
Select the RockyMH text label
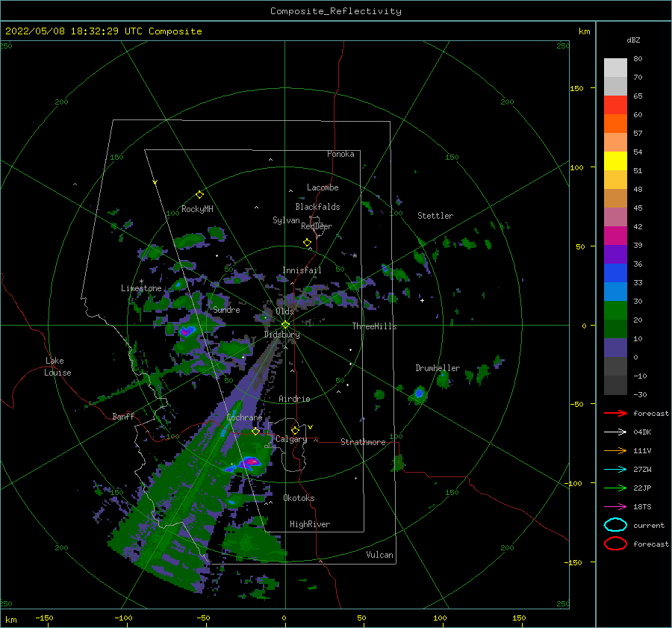(197, 209)
